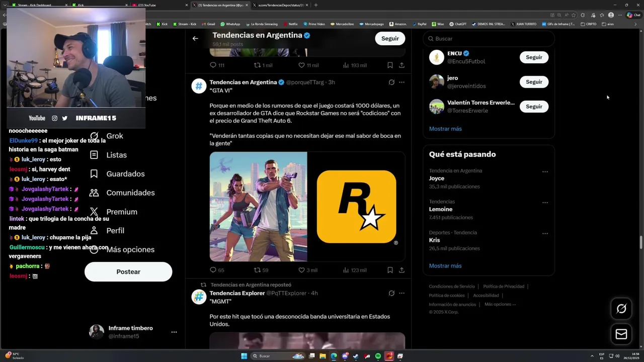
Task: Open the Rockstar Games logo image
Action: pos(356,207)
